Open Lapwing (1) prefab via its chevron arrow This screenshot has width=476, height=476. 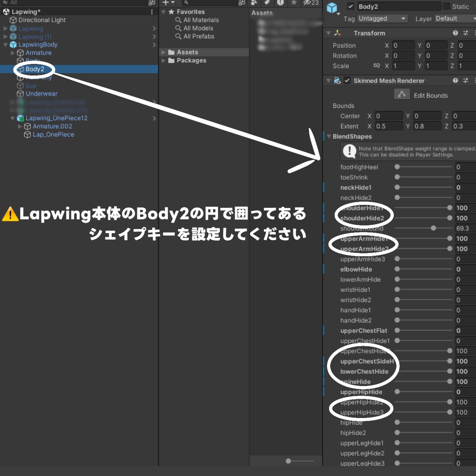tap(154, 36)
